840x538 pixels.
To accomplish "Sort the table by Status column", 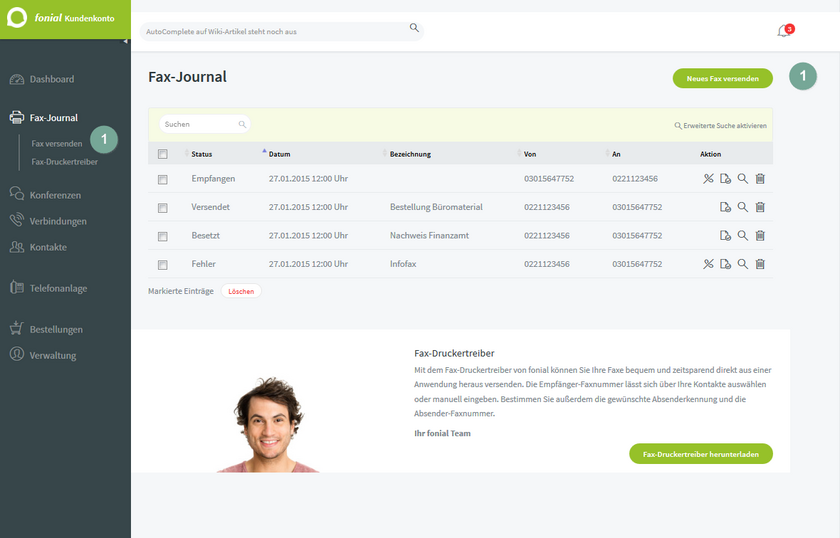I will click(201, 154).
